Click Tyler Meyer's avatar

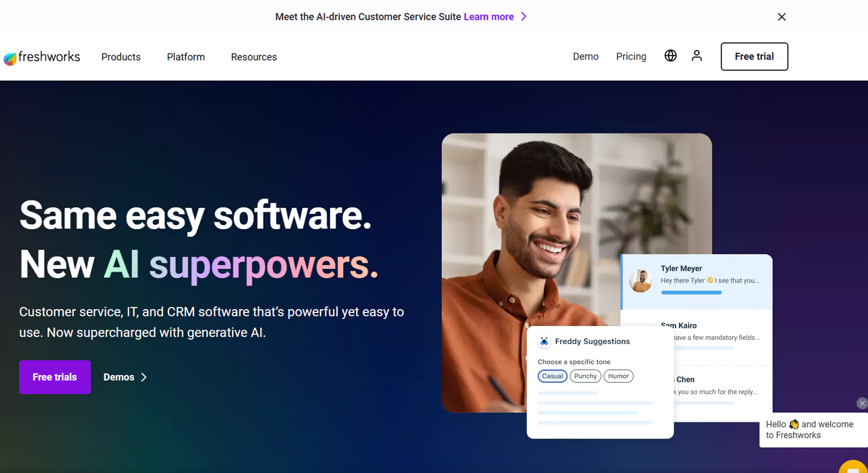click(x=640, y=280)
